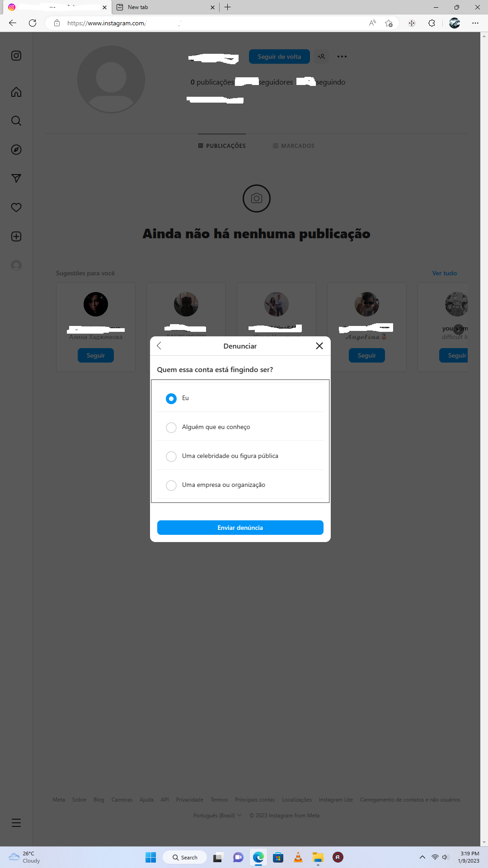Open the search icon in sidebar
This screenshot has width=488, height=868.
16,121
